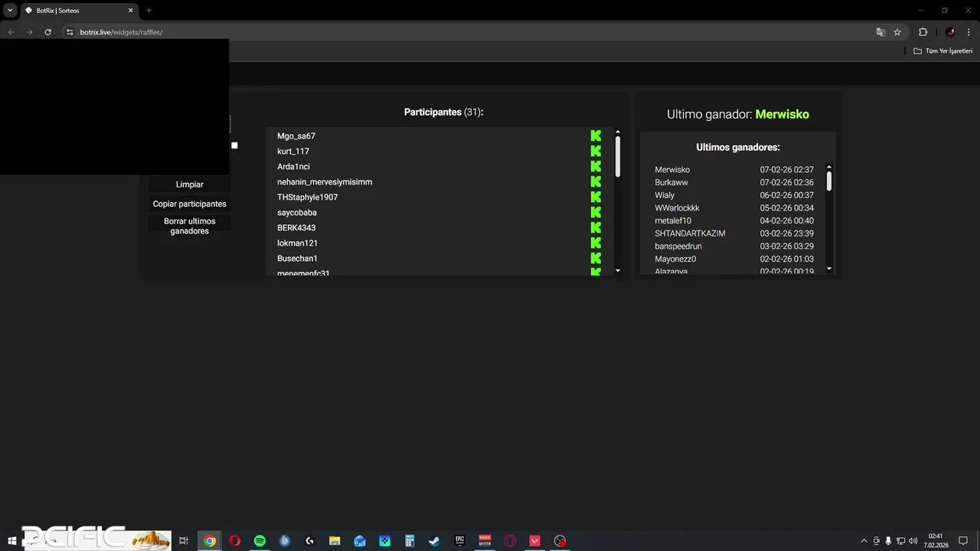980x551 pixels.
Task: Go back with the browser back arrow
Action: (11, 32)
